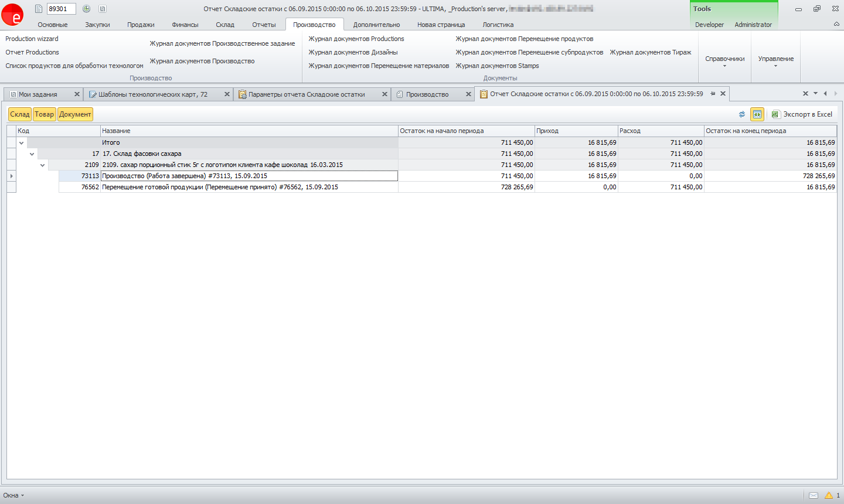Click the refresh report icon
Viewport: 844px width, 504px height.
(x=742, y=114)
